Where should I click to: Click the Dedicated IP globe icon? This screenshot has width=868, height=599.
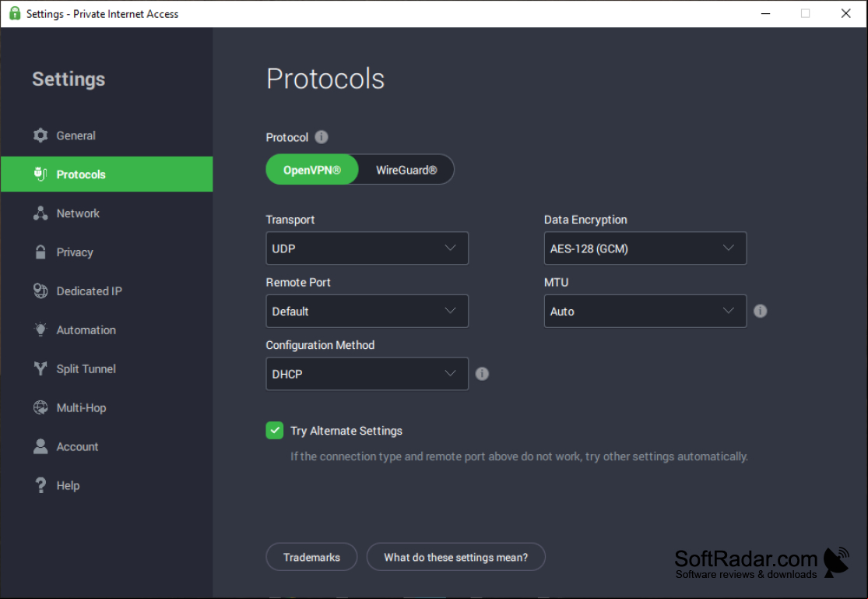(x=40, y=291)
